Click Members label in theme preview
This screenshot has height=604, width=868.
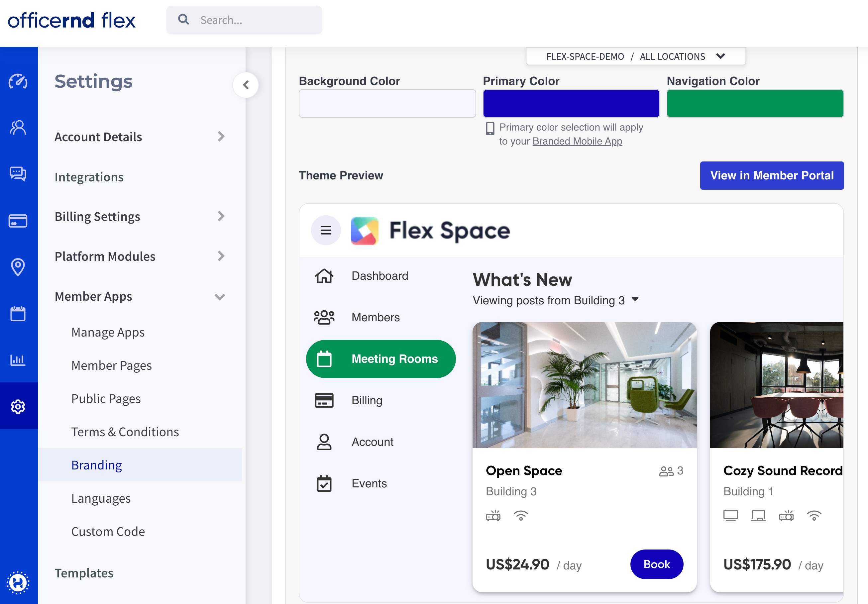376,318
